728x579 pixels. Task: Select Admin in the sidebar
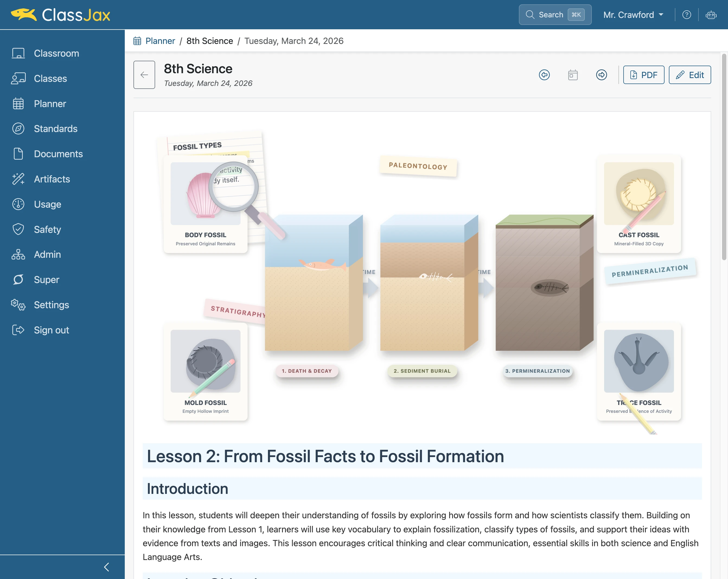[x=48, y=255]
